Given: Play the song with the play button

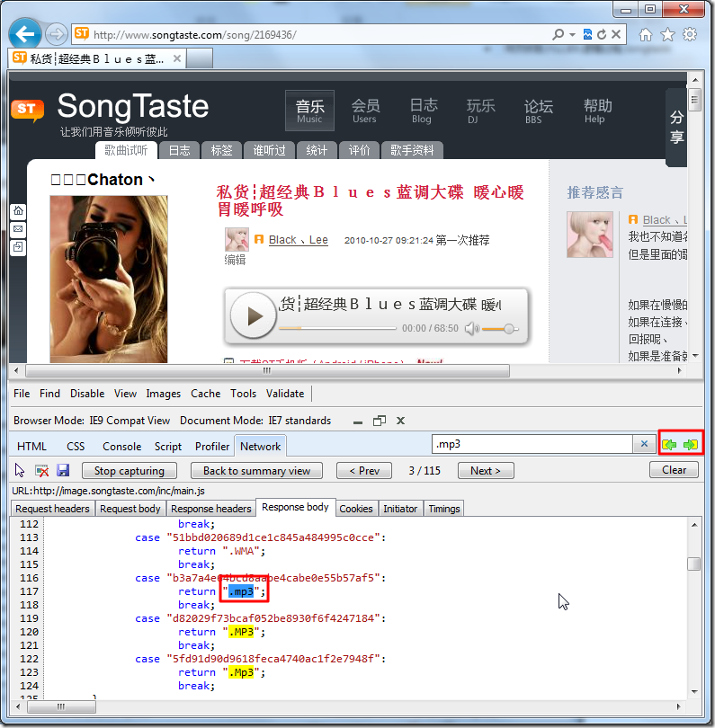Looking at the screenshot, I should [x=254, y=316].
